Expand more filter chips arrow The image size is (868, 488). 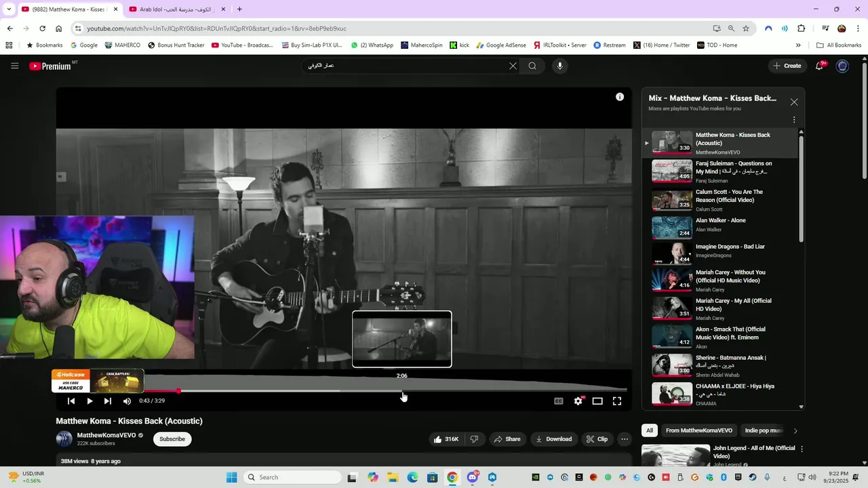(x=795, y=430)
